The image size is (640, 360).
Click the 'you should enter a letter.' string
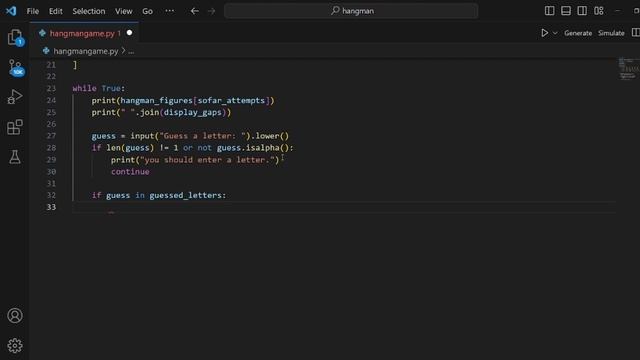coord(207,160)
